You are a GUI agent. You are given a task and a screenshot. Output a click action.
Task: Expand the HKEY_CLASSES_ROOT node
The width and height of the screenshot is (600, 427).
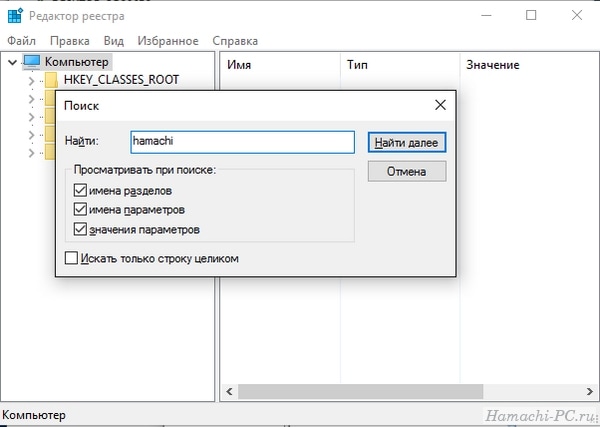(31, 81)
